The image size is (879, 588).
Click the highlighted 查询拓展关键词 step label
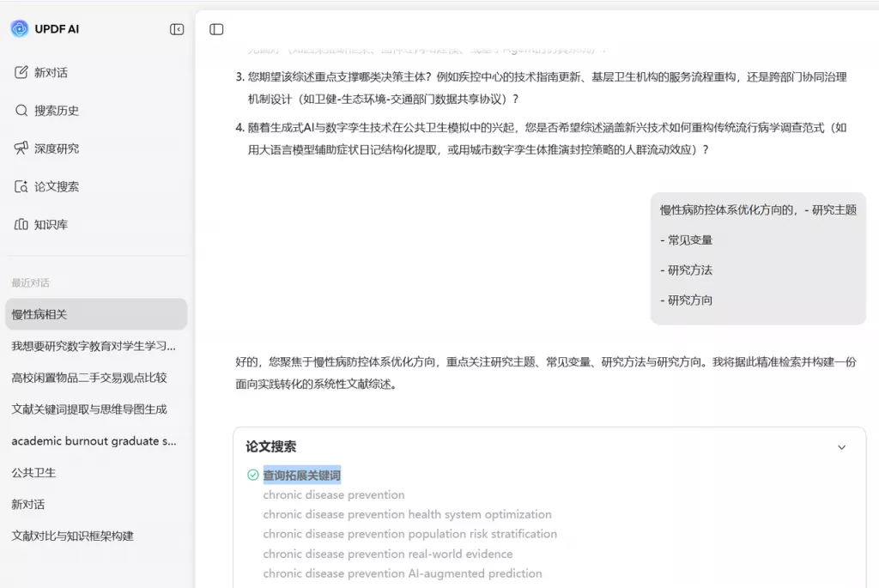pos(301,475)
